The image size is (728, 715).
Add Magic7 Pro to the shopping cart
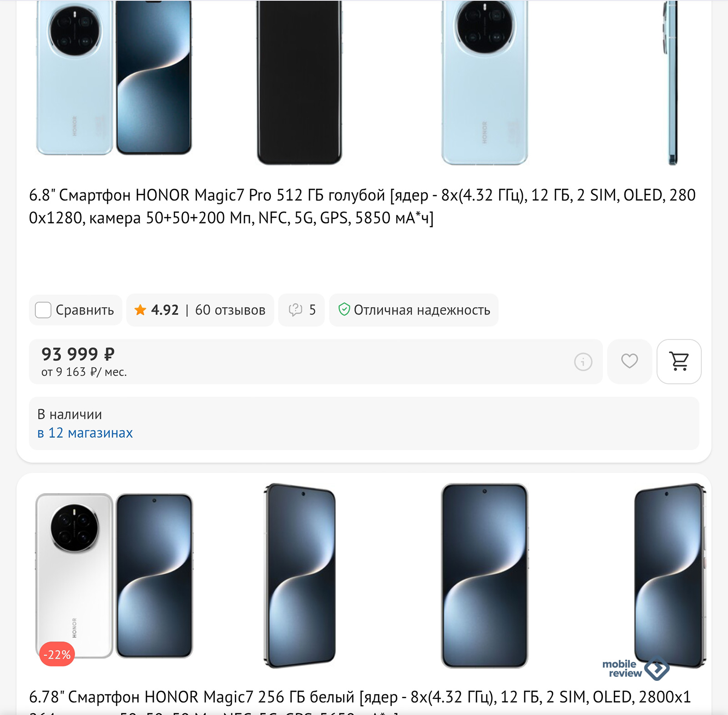(679, 361)
